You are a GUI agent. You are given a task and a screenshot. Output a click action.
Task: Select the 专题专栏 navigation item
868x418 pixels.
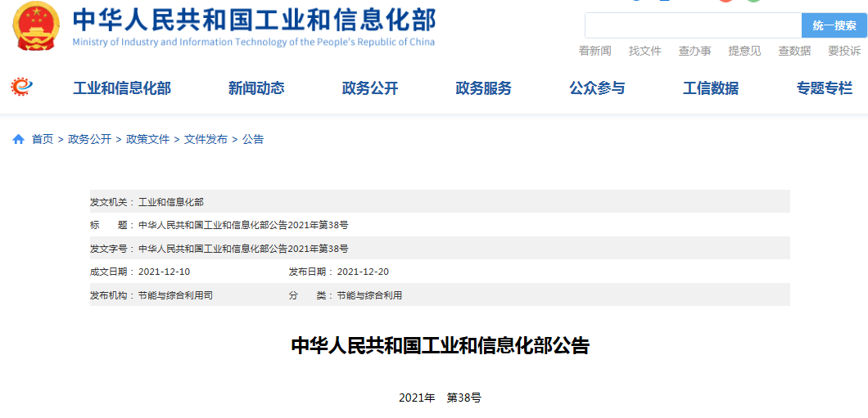click(824, 88)
